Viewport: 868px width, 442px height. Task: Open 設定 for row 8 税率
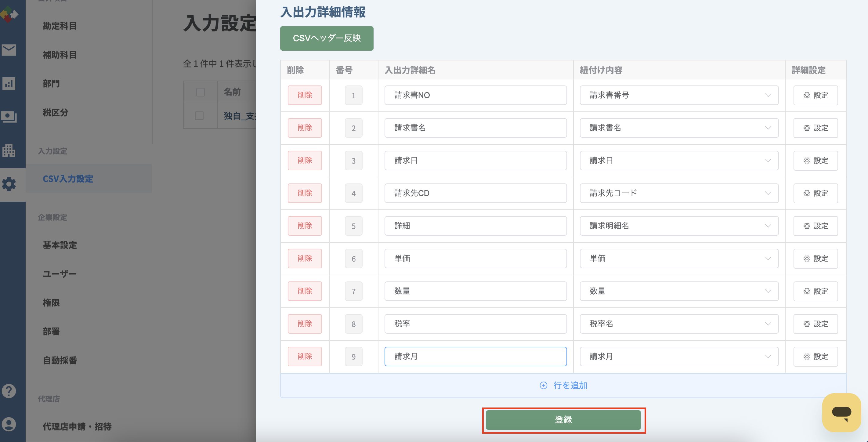pos(816,324)
